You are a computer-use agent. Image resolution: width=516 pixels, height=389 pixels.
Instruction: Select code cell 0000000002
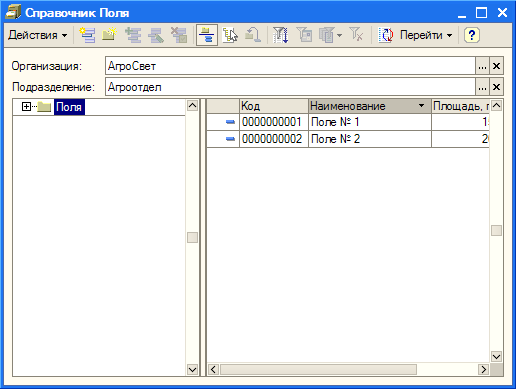(274, 139)
